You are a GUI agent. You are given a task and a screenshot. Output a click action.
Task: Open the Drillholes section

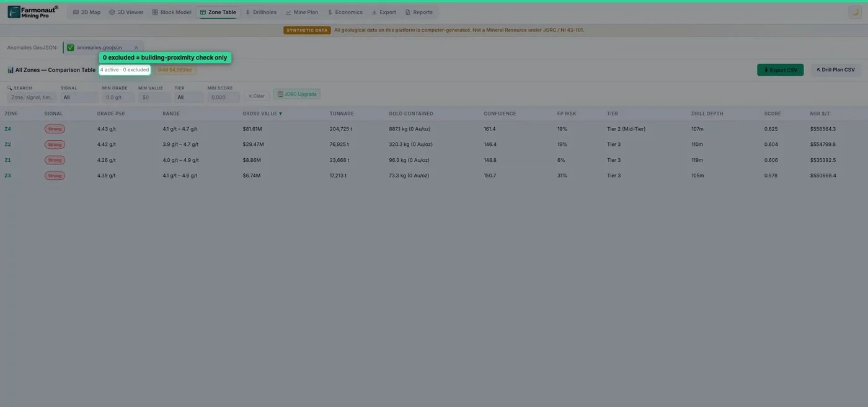click(x=260, y=12)
